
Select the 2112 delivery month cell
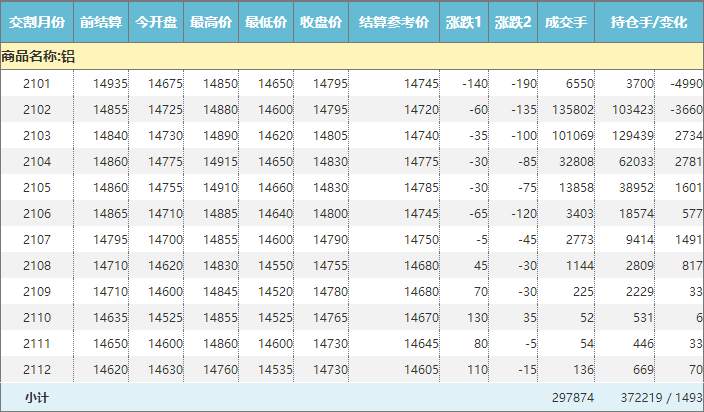coord(37,369)
